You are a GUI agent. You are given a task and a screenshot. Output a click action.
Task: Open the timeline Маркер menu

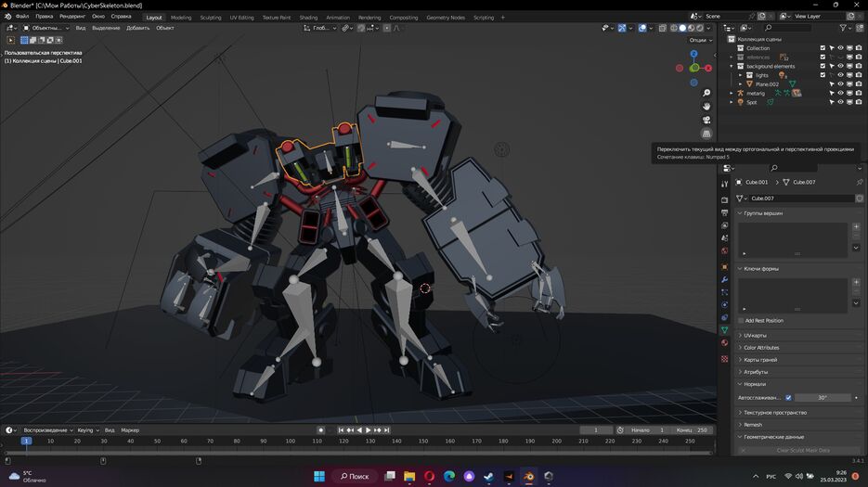(x=130, y=430)
